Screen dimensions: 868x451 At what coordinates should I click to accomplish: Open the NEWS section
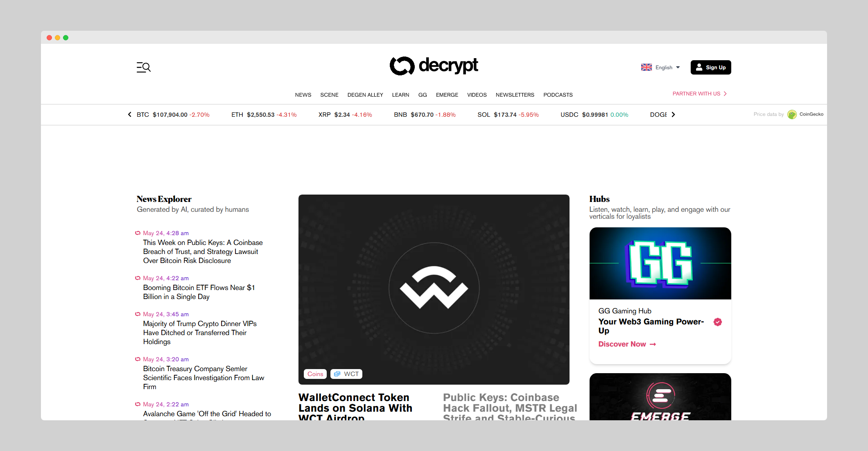(x=303, y=95)
